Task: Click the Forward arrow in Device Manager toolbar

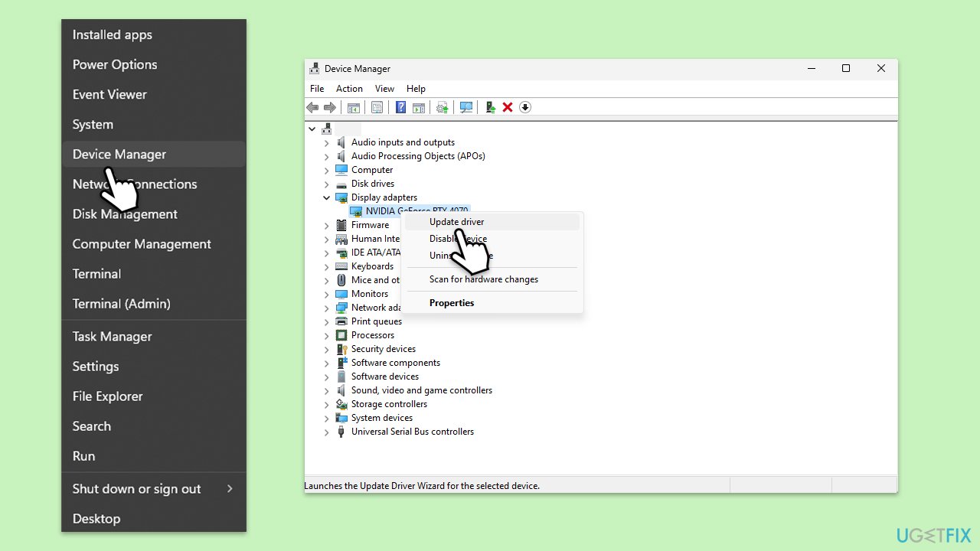Action: pyautogui.click(x=330, y=107)
